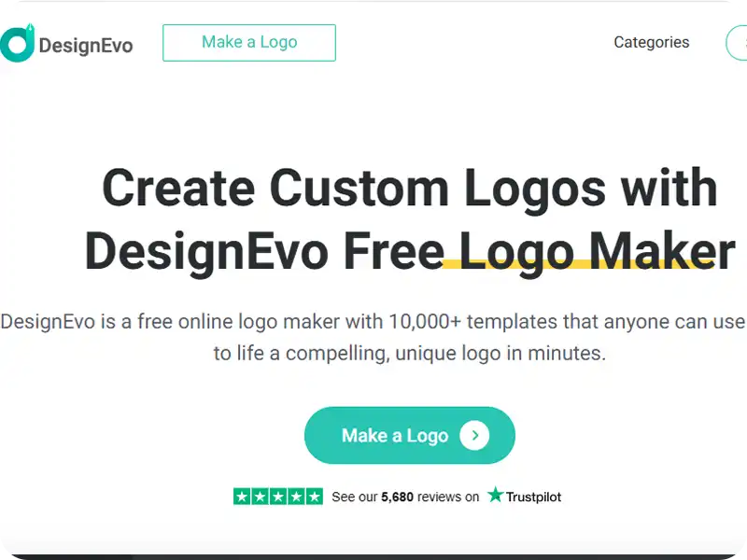
Task: Select the first Trustpilot rating star
Action: point(242,497)
